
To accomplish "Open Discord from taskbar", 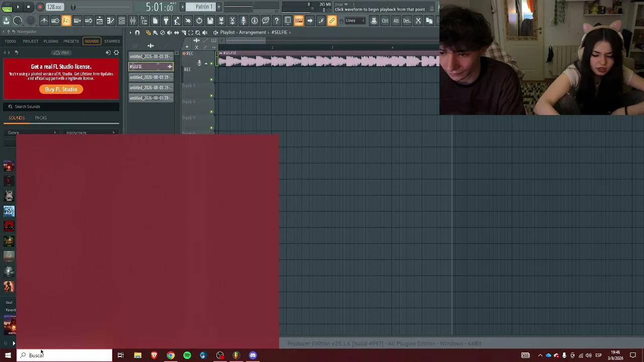I will click(x=253, y=355).
